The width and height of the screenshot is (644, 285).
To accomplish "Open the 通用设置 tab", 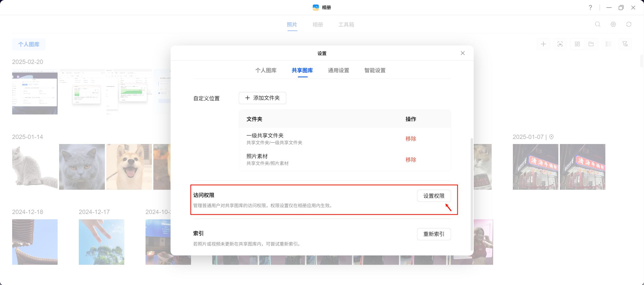I will [x=339, y=70].
